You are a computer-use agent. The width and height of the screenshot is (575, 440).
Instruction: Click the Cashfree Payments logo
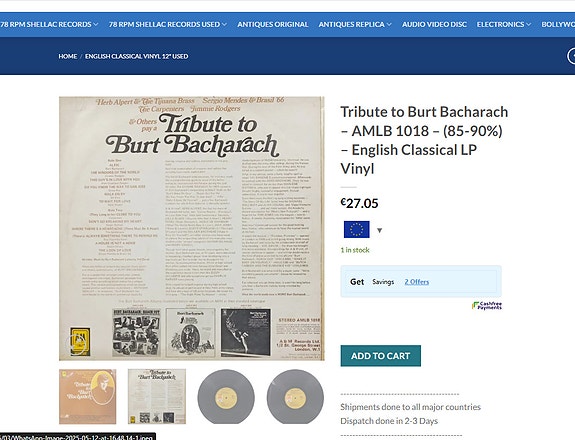487,305
